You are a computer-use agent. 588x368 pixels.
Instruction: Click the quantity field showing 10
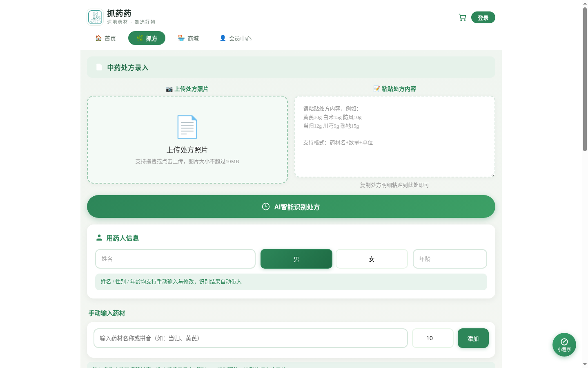tap(433, 338)
